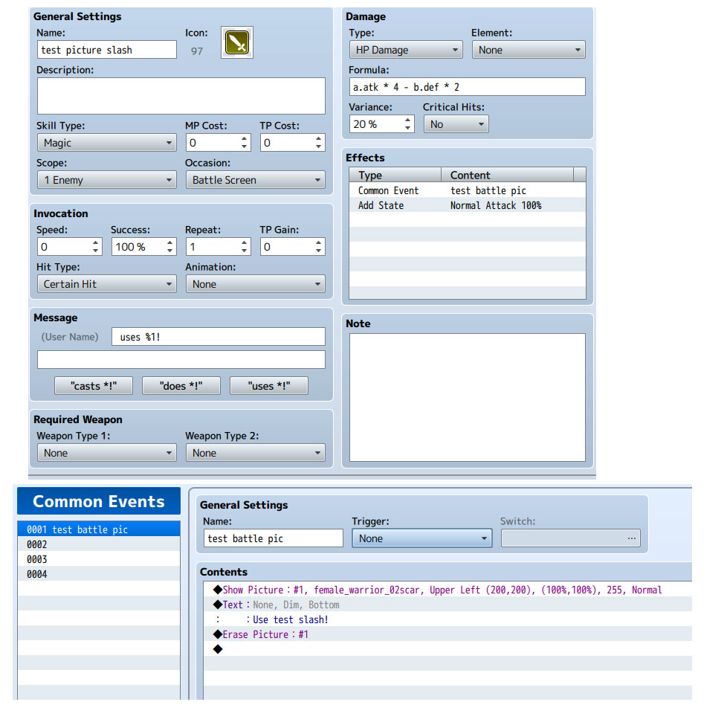Click the TP Cost stepper field
727x728 pixels.
point(292,143)
